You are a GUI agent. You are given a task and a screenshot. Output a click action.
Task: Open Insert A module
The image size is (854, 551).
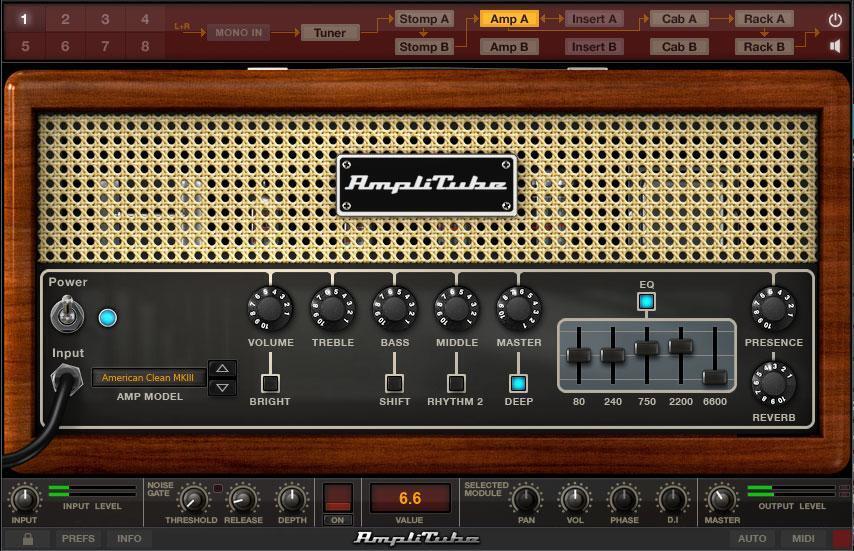coord(594,19)
